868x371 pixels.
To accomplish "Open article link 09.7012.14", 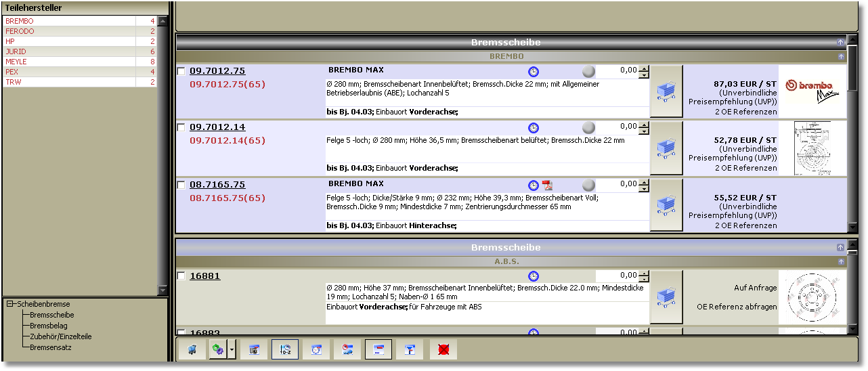I will tap(217, 127).
